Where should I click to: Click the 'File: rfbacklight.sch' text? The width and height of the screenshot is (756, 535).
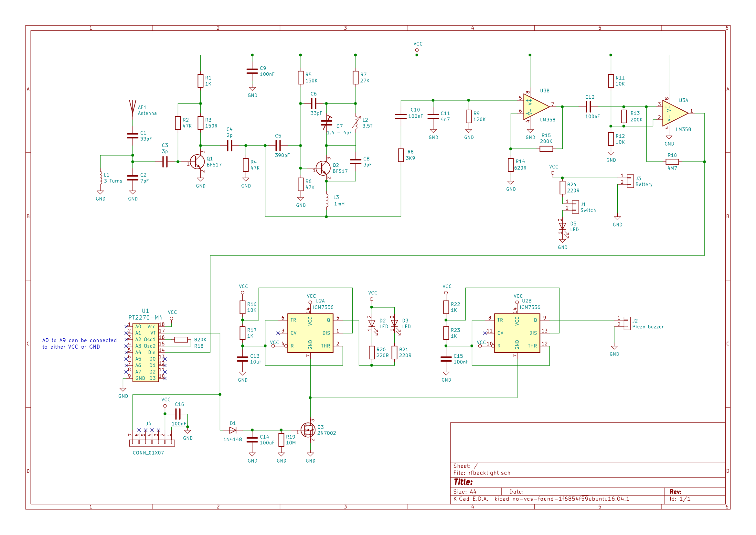click(482, 473)
